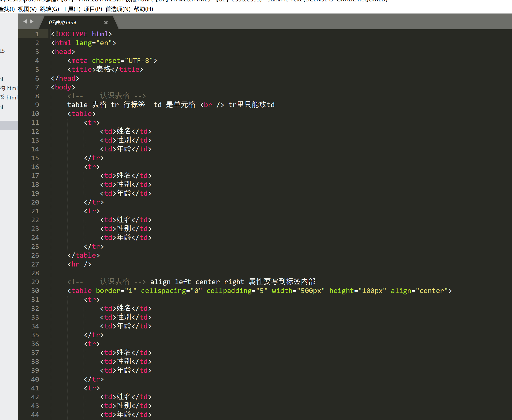Open the 跳转(G) menu
This screenshot has height=420, width=512.
coord(49,9)
